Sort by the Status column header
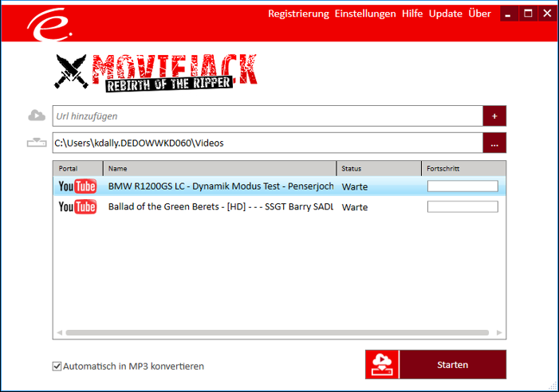 click(379, 168)
